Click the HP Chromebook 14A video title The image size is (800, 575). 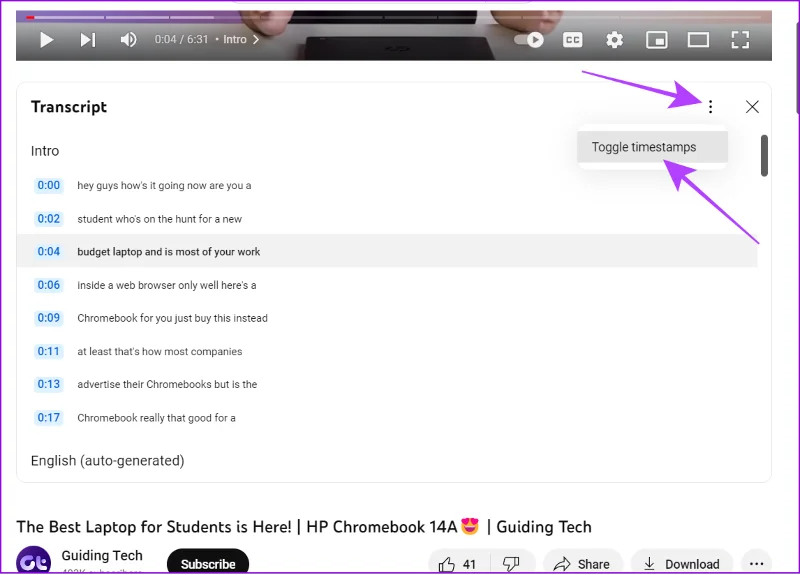[304, 527]
